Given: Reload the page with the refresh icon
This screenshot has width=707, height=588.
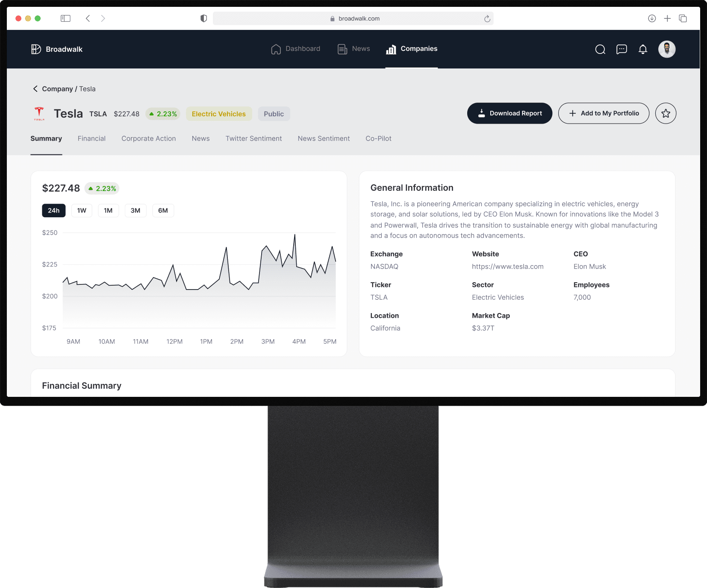Looking at the screenshot, I should coord(487,18).
